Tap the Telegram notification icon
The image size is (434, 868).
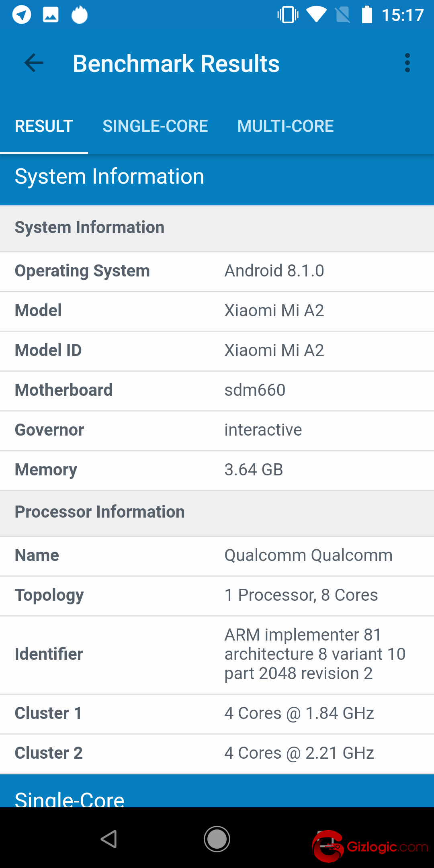click(x=22, y=15)
